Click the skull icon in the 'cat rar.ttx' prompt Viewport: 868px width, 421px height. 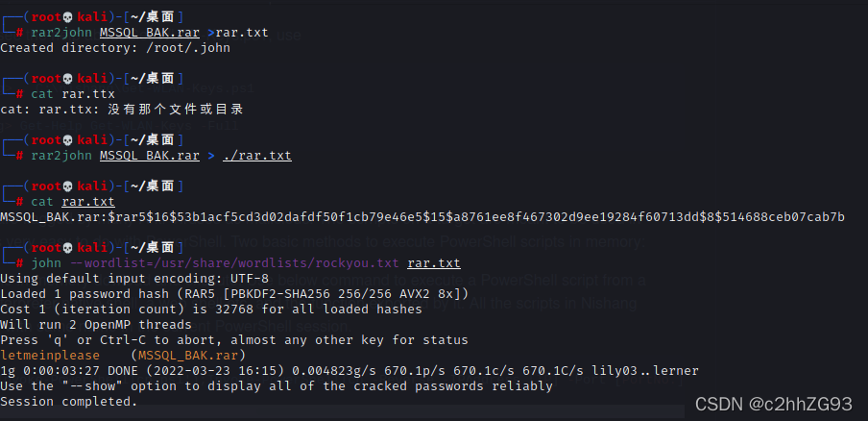[68, 78]
